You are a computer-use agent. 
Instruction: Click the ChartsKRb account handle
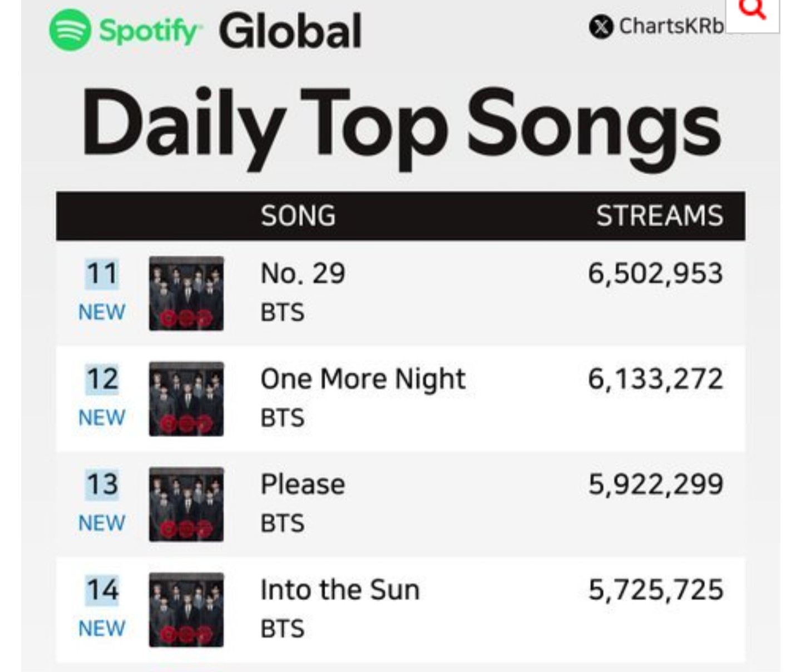click(671, 26)
